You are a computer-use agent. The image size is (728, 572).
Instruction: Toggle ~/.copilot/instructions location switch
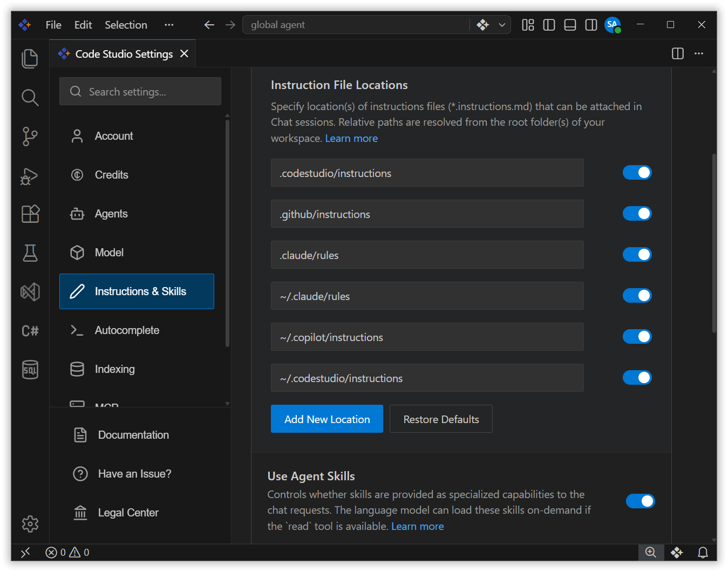pos(637,336)
